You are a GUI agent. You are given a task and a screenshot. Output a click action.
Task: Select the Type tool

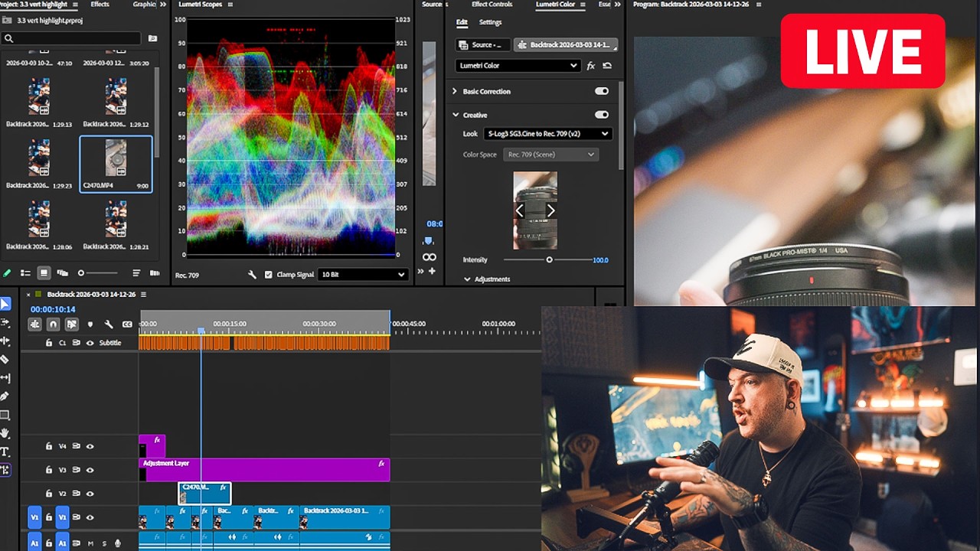coord(5,452)
